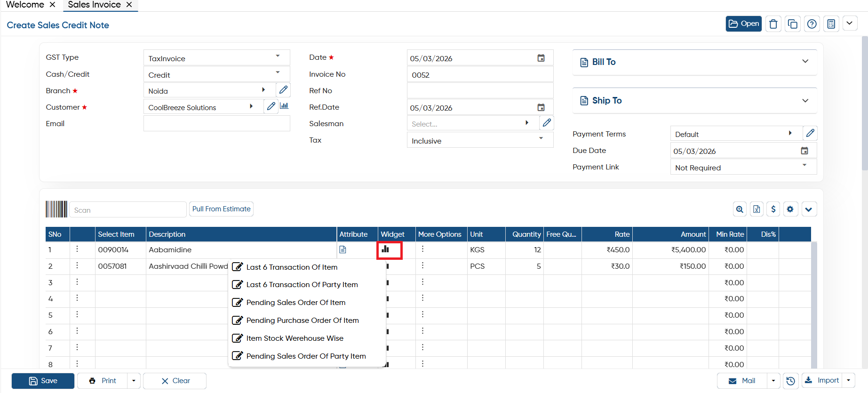Click the copy document icon next to trash
868x393 pixels.
click(793, 24)
